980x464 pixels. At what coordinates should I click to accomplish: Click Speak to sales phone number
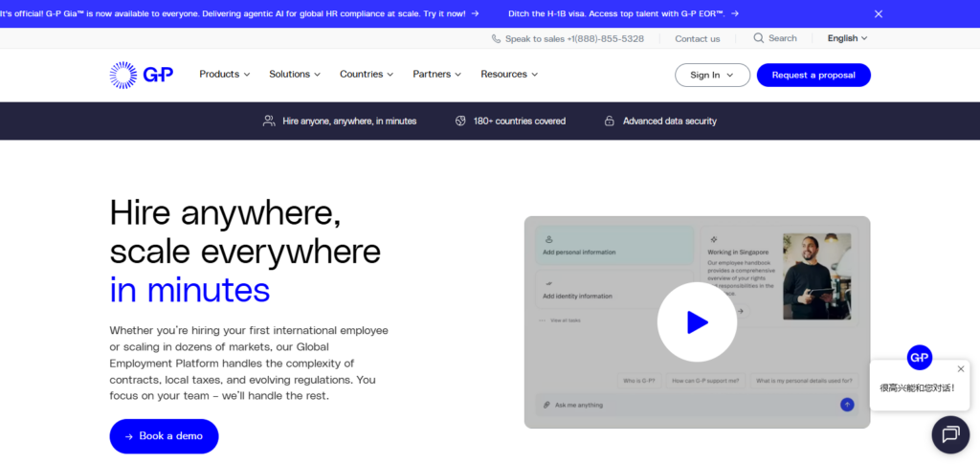tap(574, 38)
